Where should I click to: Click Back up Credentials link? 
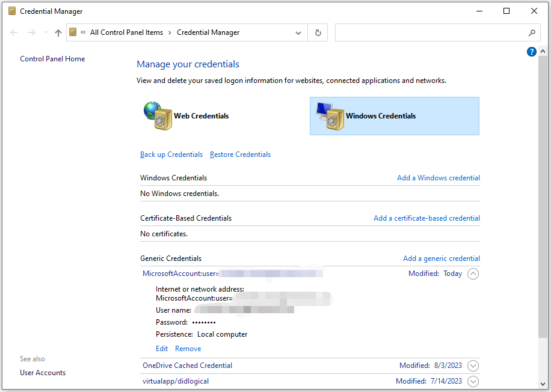(171, 155)
